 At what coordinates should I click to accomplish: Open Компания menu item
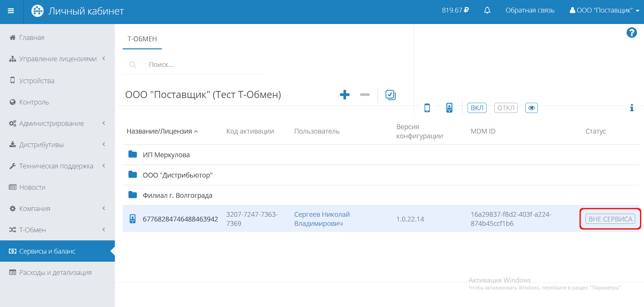(x=34, y=209)
